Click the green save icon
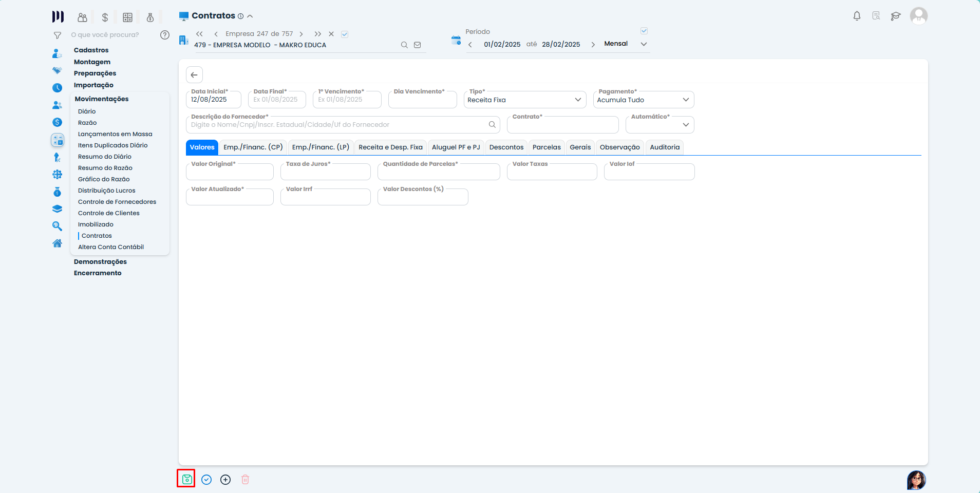The height and width of the screenshot is (493, 980). pos(187,479)
